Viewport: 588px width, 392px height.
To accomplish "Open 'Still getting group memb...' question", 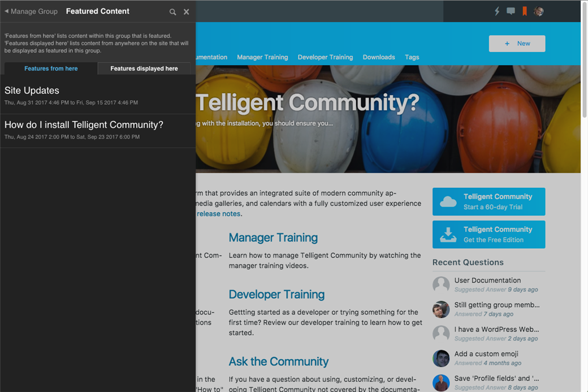I will [497, 304].
